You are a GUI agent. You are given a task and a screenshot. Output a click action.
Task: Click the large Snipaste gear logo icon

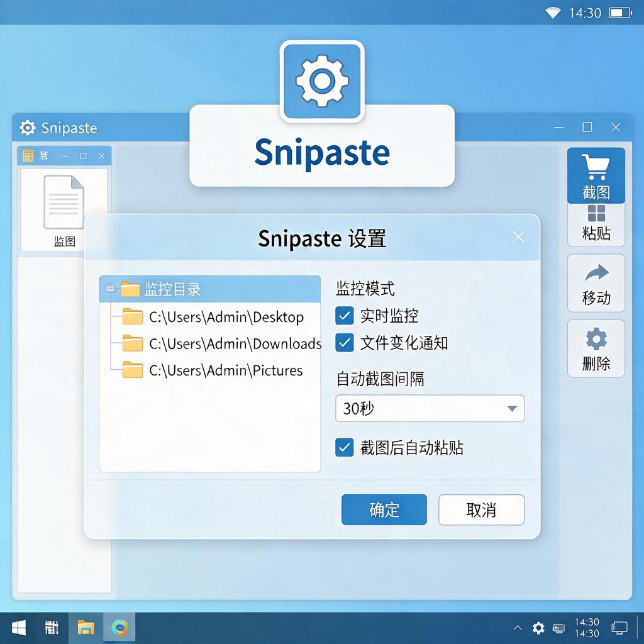pyautogui.click(x=322, y=81)
